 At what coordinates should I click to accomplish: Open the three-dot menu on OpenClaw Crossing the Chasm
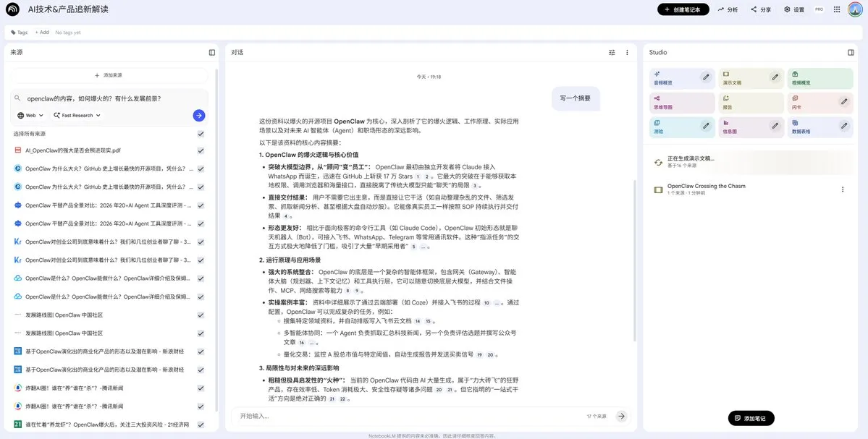[x=842, y=188]
